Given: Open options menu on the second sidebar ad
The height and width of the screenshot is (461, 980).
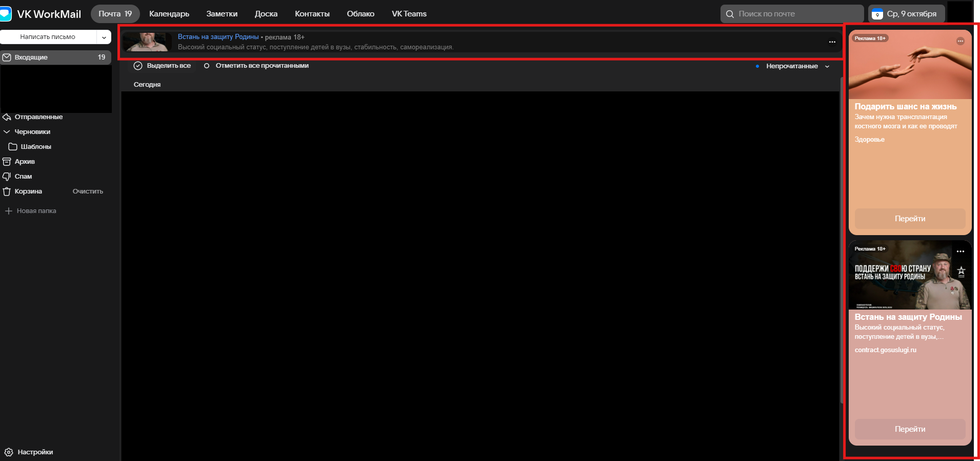Looking at the screenshot, I should point(961,252).
